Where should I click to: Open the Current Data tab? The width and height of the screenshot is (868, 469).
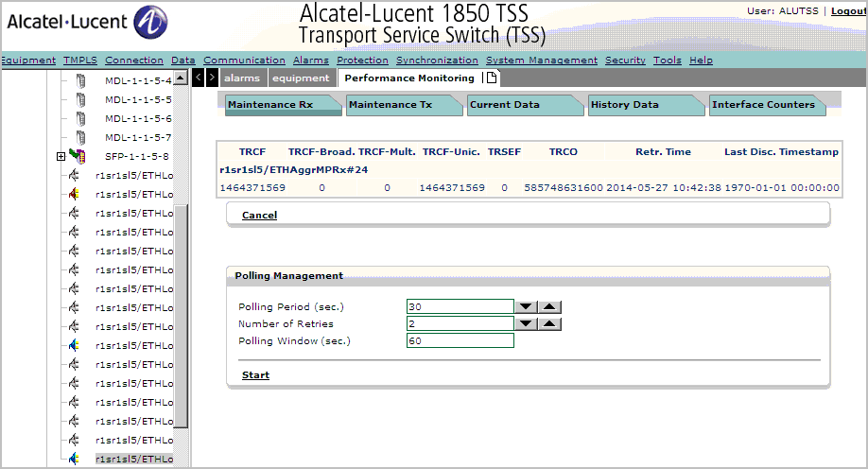pyautogui.click(x=525, y=105)
